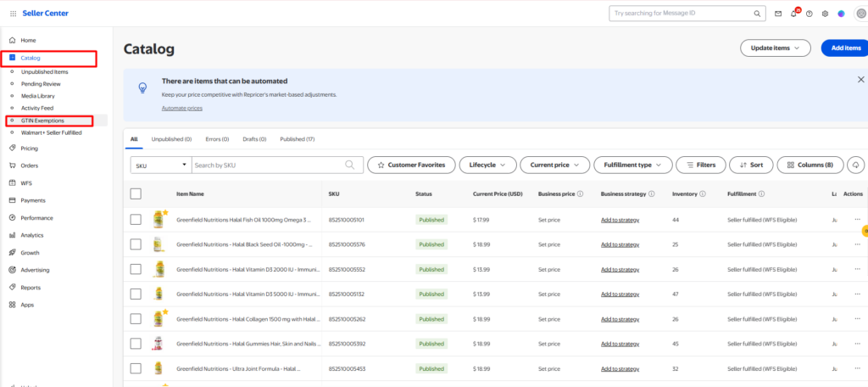This screenshot has width=868, height=387.
Task: Click the search magnifier in the top bar
Action: pos(757,14)
